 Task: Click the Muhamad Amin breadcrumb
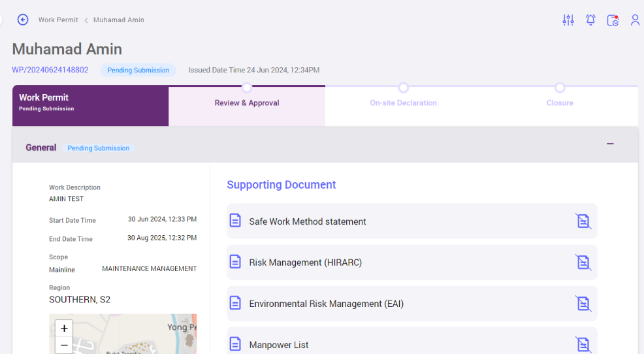tap(119, 20)
